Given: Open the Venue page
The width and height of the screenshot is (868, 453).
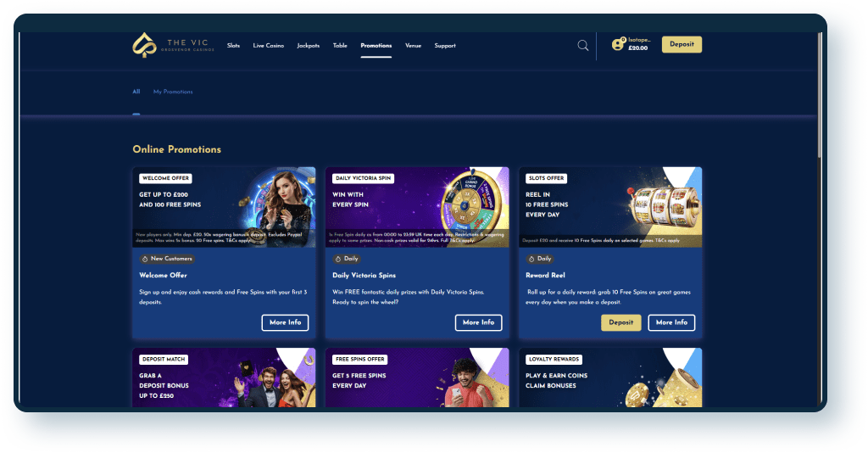Looking at the screenshot, I should (x=413, y=46).
